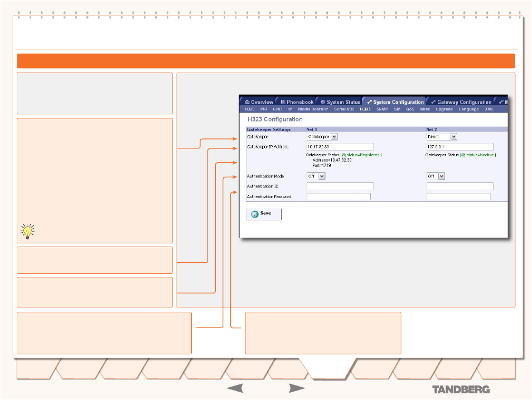This screenshot has width=532, height=400.
Task: Open the IP submenu
Action: 290,109
